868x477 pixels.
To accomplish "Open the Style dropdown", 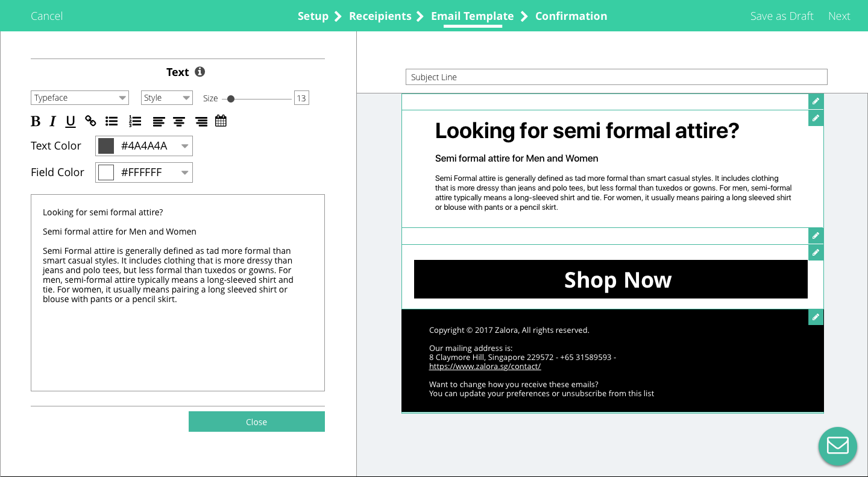I will [x=166, y=98].
